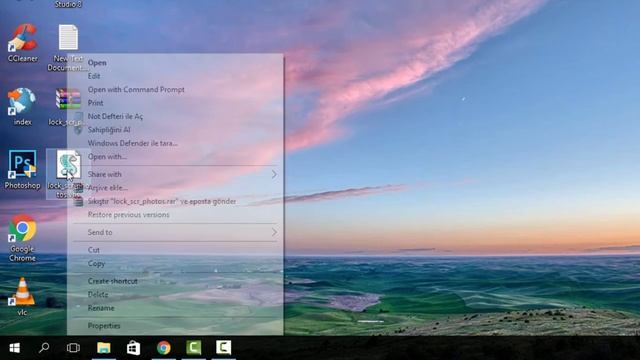Open the green Camtasia taskbar icon
This screenshot has width=640, height=360.
click(193, 348)
